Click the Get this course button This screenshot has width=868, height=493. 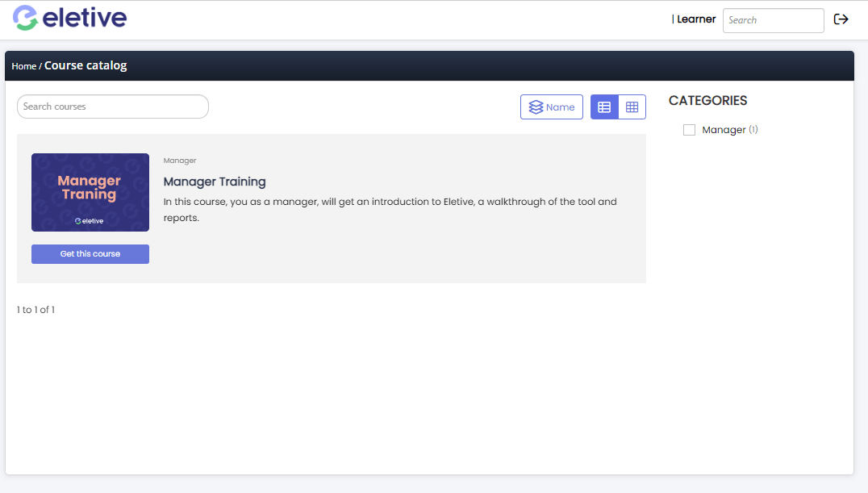click(90, 253)
